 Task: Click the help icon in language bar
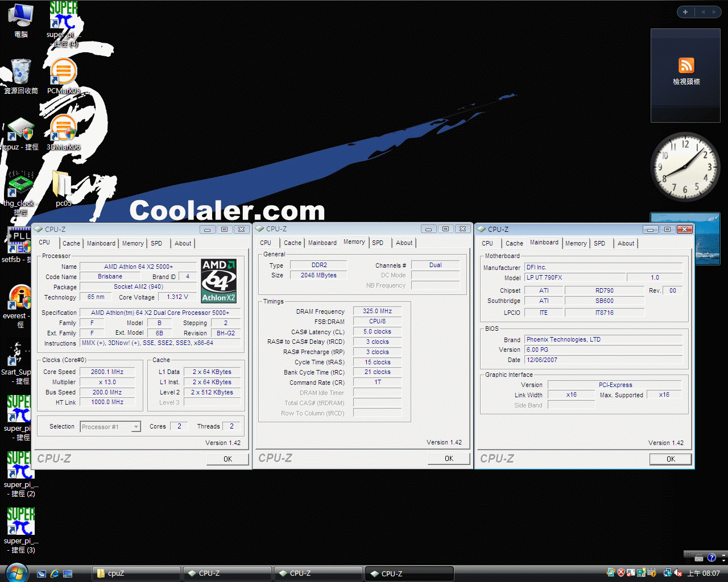[712, 558]
